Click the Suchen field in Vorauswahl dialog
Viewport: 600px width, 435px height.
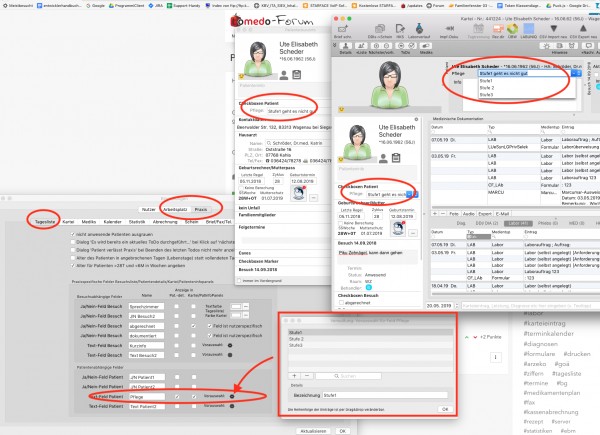348,376
